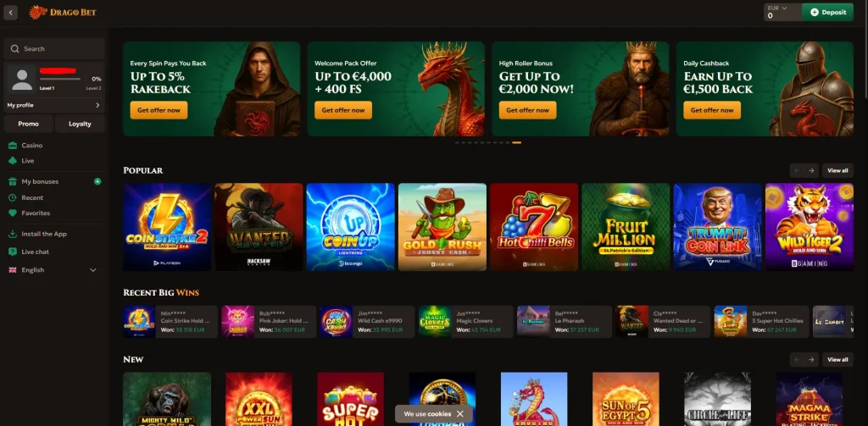Show next Popular games with right arrow
Viewport: 868px width, 426px height.
click(x=811, y=170)
